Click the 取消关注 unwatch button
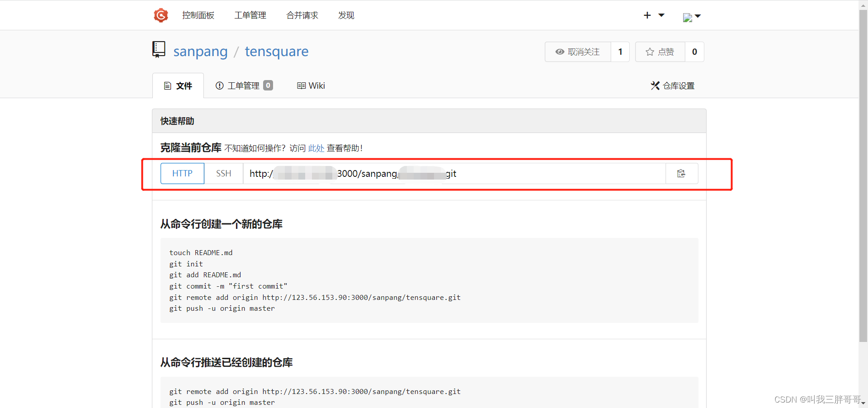868x408 pixels. point(578,52)
